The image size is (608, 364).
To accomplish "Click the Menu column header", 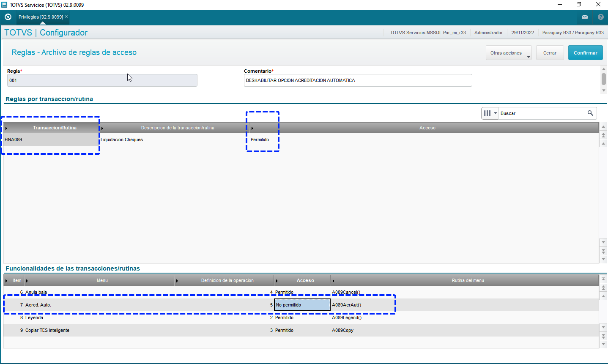I will 99,280.
